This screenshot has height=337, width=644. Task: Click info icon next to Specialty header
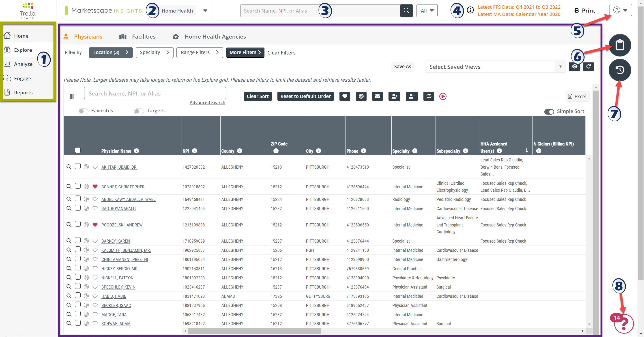point(415,151)
